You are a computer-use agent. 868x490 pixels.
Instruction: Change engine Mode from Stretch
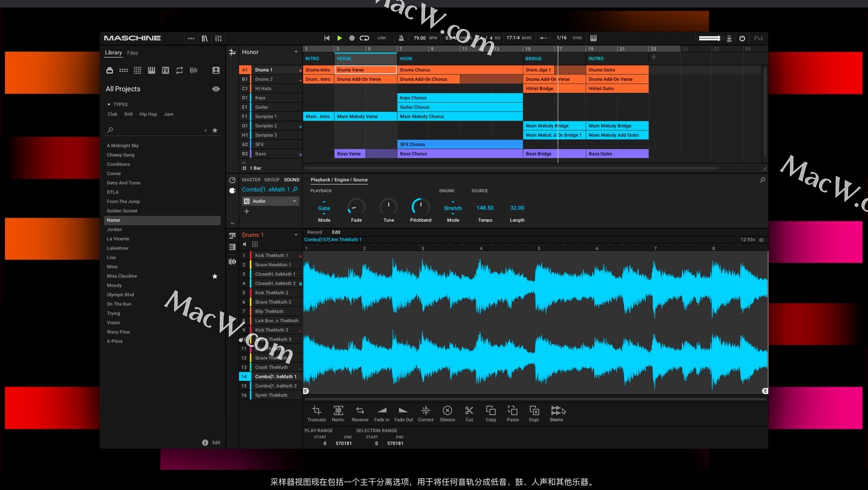[x=453, y=208]
